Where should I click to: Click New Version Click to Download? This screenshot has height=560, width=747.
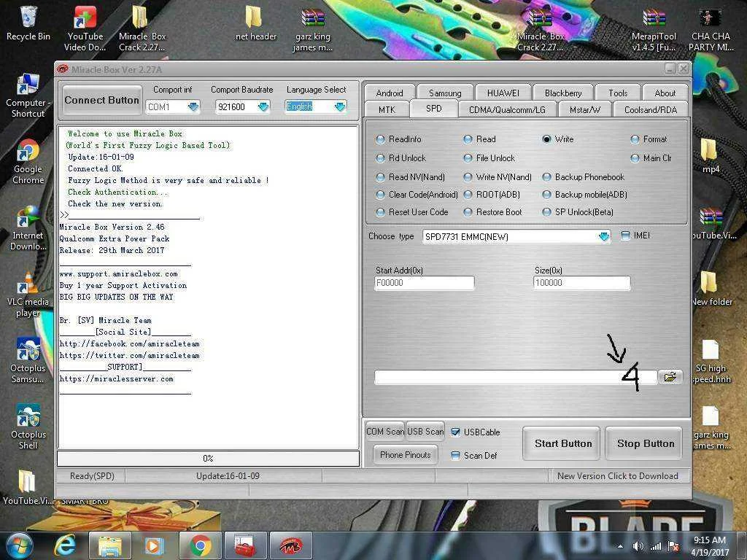point(617,475)
